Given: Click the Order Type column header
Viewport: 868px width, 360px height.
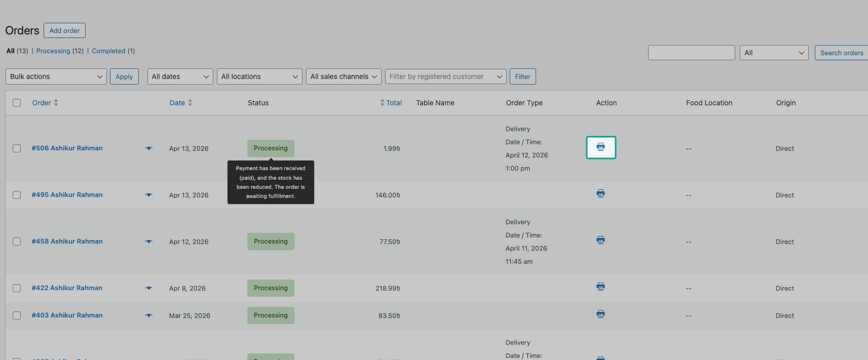Looking at the screenshot, I should click(524, 103).
